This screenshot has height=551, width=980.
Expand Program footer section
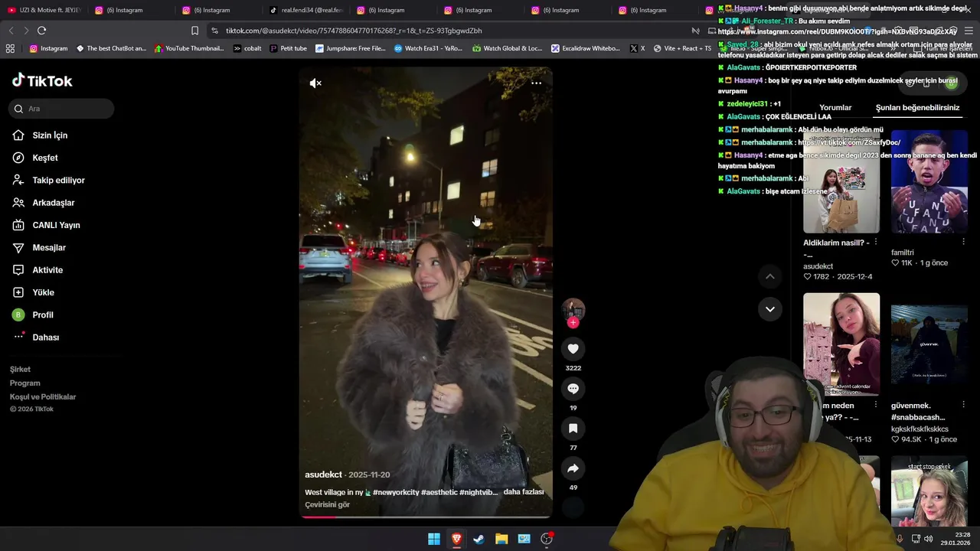pyautogui.click(x=24, y=383)
